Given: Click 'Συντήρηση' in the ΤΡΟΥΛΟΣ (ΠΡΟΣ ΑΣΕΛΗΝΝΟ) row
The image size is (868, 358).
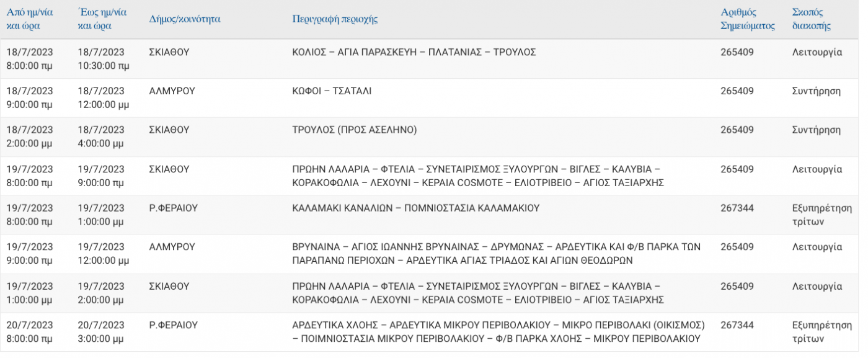Looking at the screenshot, I should pyautogui.click(x=817, y=130).
